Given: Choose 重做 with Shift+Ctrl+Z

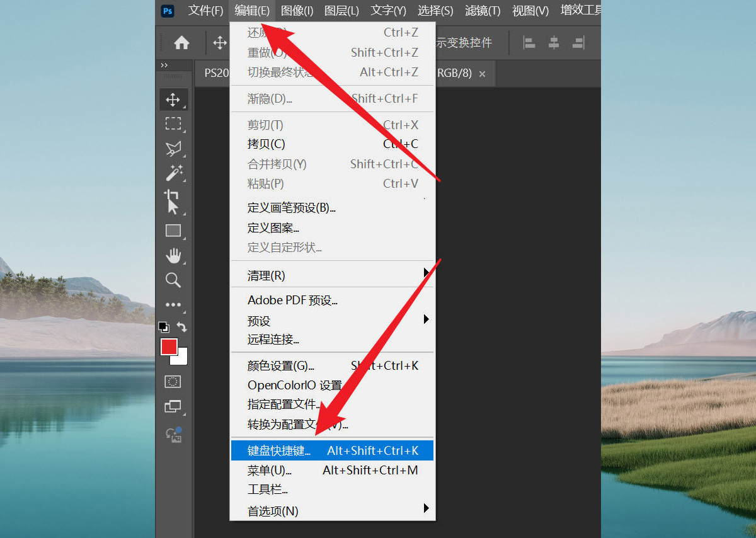Looking at the screenshot, I should (333, 53).
